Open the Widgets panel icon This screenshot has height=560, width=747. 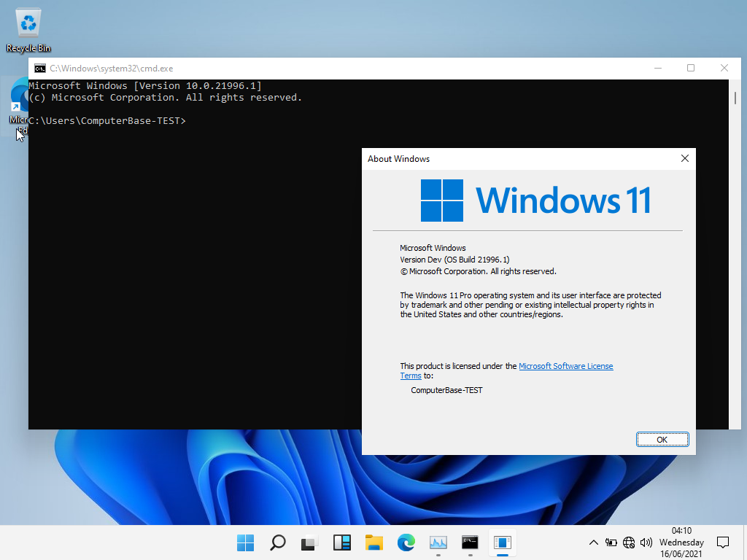point(342,542)
